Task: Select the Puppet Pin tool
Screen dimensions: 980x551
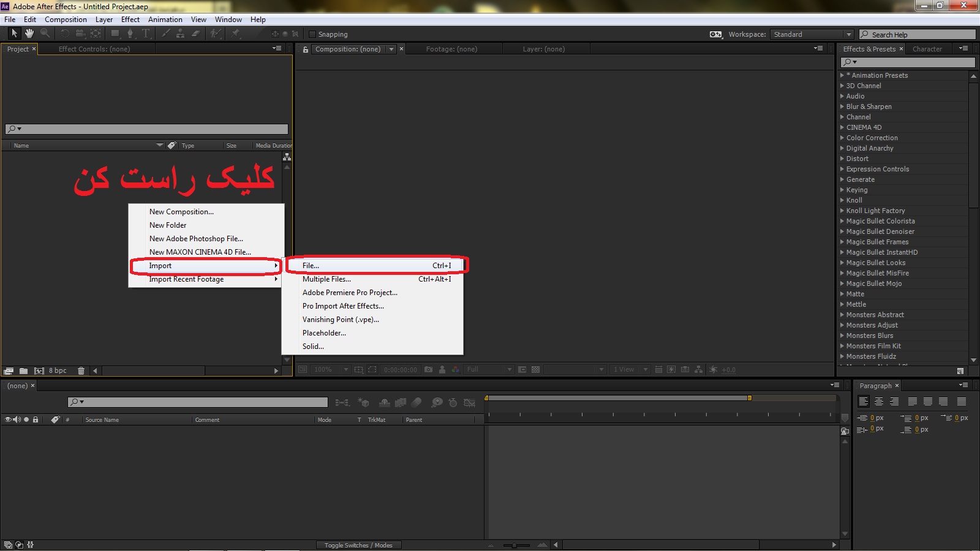Action: [235, 34]
